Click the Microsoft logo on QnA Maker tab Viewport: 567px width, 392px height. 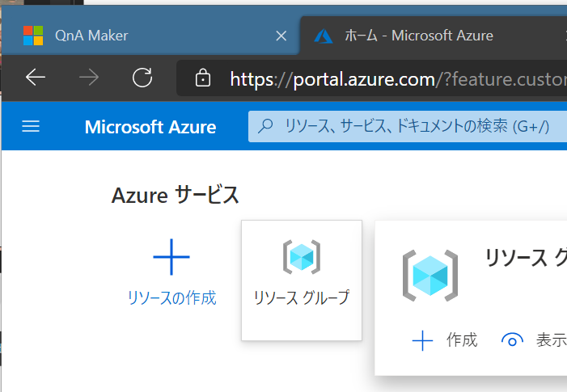(33, 36)
